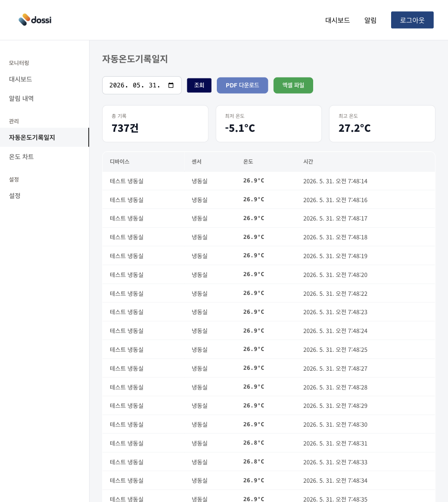Click the 로그아웃 button

coord(412,20)
